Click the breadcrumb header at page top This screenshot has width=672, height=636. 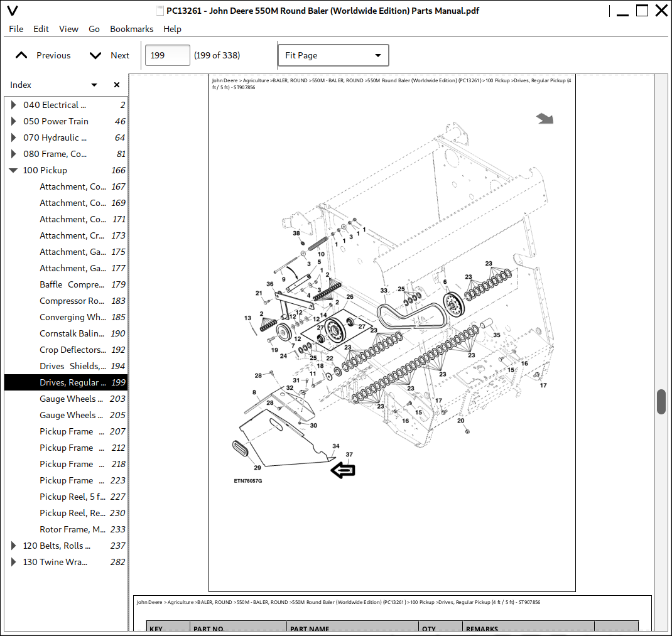point(391,84)
